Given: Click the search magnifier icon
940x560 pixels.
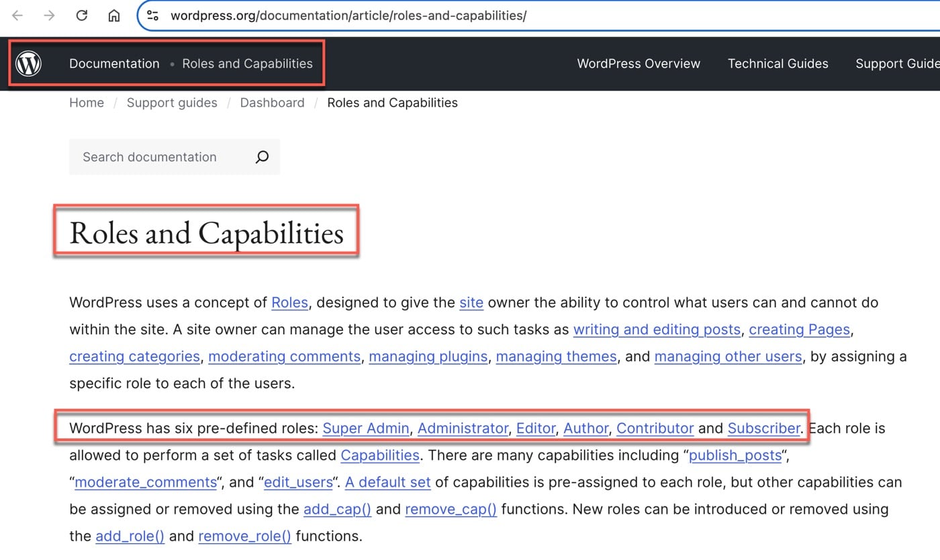Looking at the screenshot, I should (262, 157).
